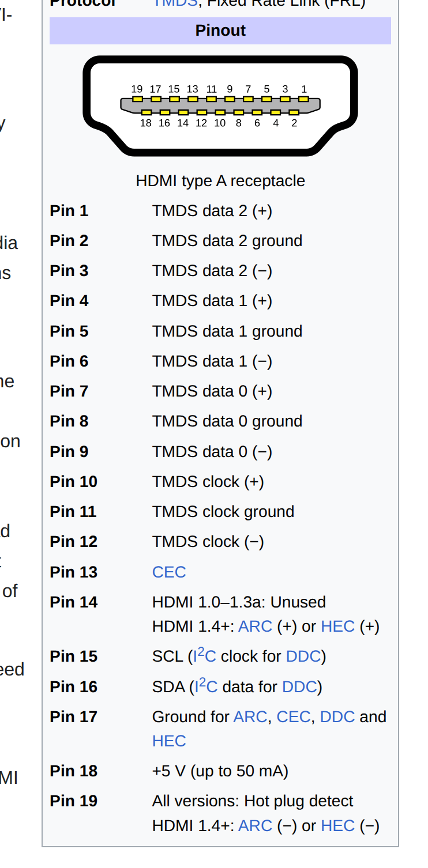The height and width of the screenshot is (868, 428).
Task: Click the HDMI type A receptacle caption
Action: (220, 181)
